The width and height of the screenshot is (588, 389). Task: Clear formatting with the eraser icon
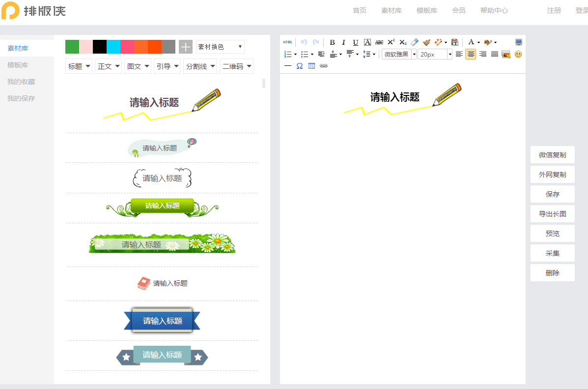pos(415,42)
